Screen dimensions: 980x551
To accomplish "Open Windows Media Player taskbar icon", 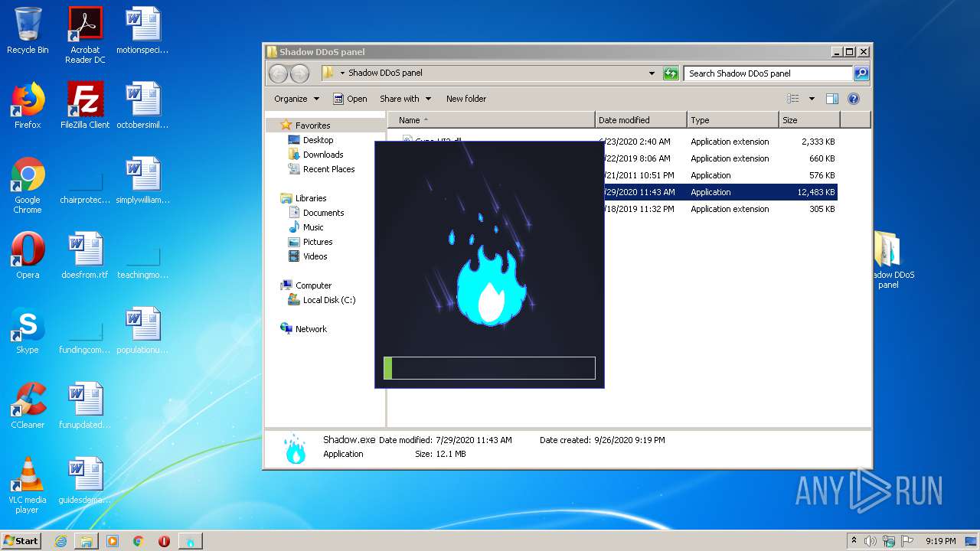I will click(x=112, y=541).
